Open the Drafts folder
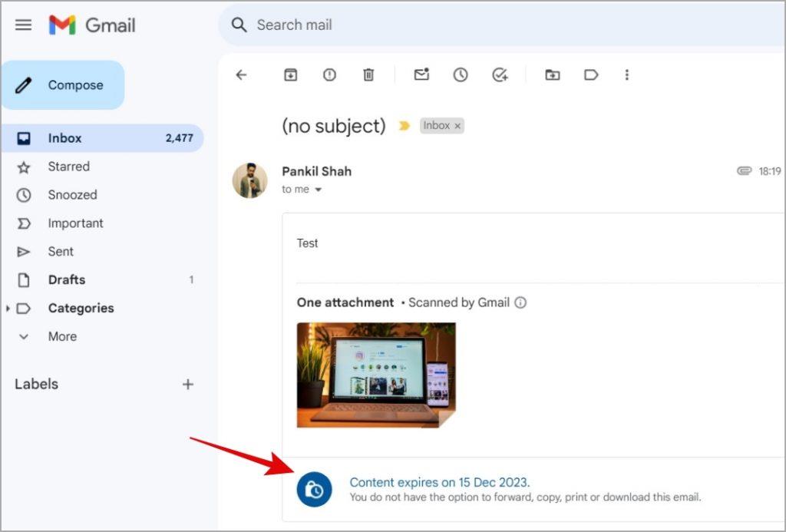This screenshot has height=532, width=786. [x=102, y=279]
